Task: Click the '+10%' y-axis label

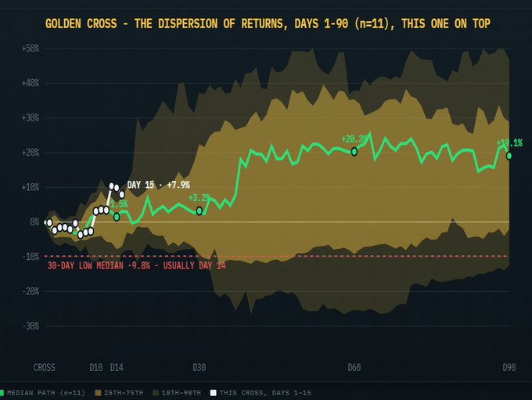Action: click(31, 187)
